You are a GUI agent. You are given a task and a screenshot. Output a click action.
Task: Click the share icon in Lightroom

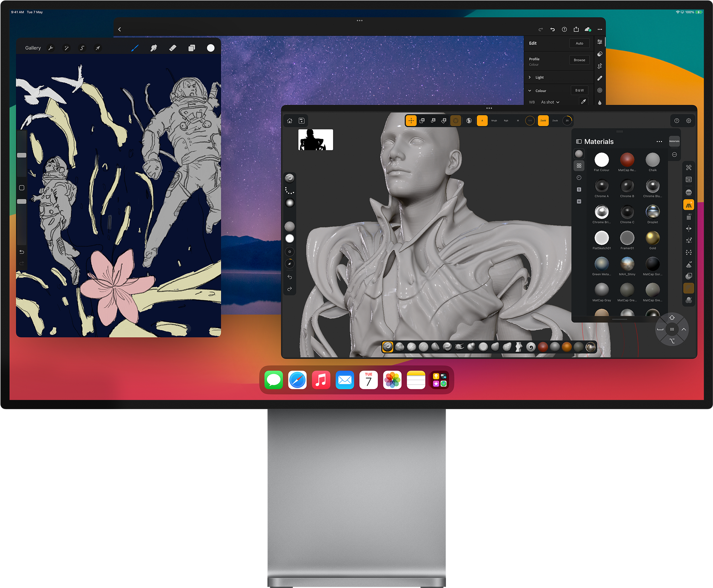pyautogui.click(x=576, y=29)
